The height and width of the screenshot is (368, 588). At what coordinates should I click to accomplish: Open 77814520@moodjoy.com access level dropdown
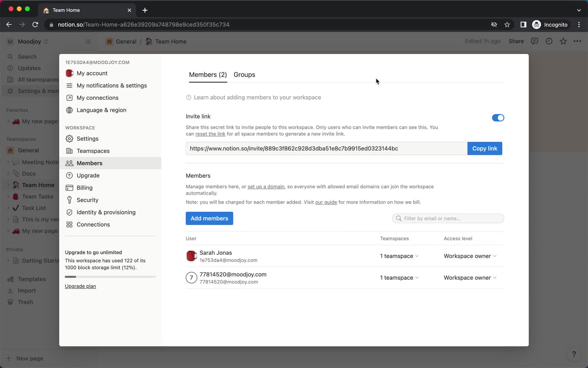click(470, 278)
